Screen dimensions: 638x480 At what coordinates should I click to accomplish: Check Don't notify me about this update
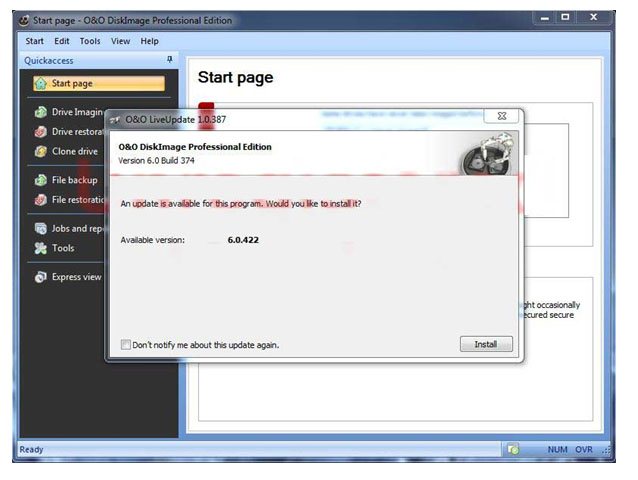(x=126, y=345)
